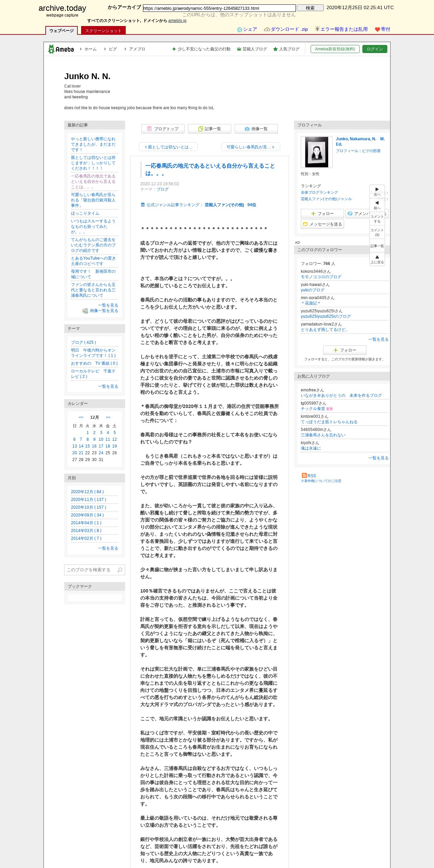This screenshot has height=868, width=434.
Task: Click the ログイン button
Action: point(375,49)
